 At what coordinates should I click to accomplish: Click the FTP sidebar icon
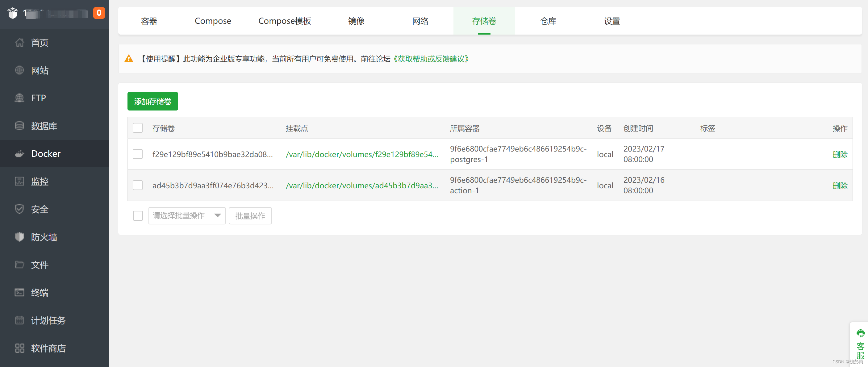point(19,98)
